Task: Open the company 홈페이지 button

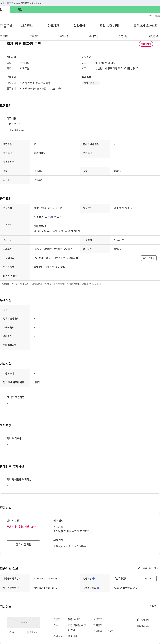Action: point(143,620)
